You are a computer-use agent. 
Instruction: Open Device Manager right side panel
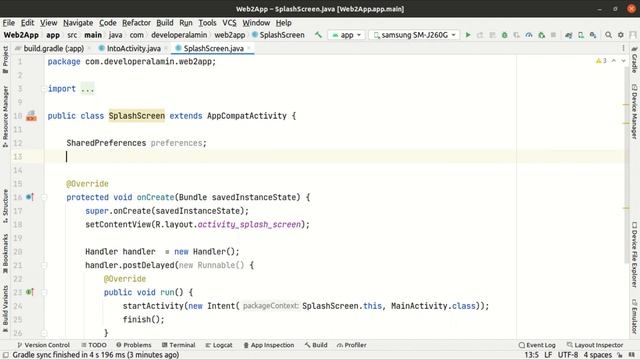tap(634, 112)
